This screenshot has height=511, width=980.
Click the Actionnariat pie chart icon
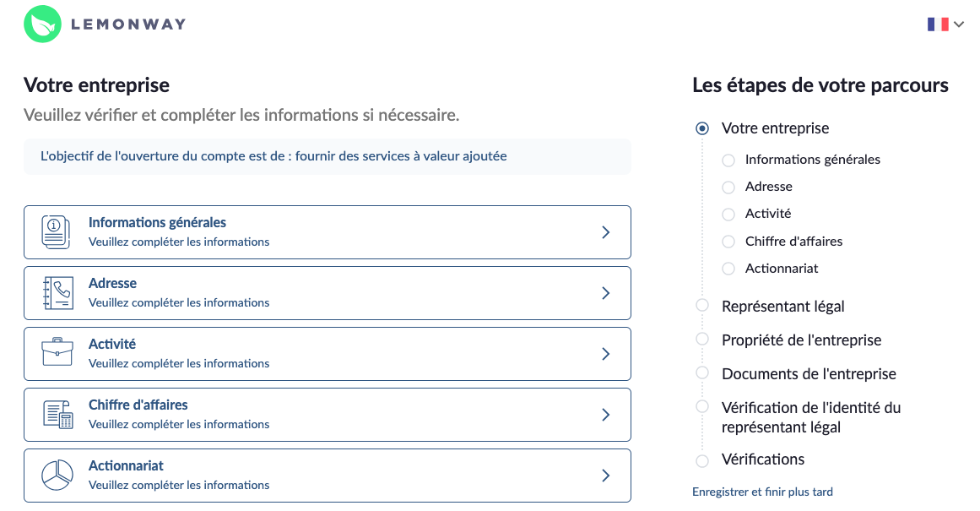click(x=57, y=476)
